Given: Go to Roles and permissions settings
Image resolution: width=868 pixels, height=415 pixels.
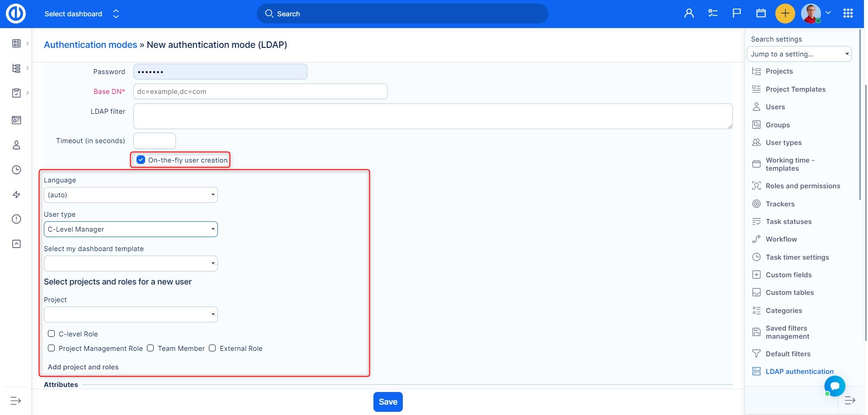Looking at the screenshot, I should click(x=802, y=186).
